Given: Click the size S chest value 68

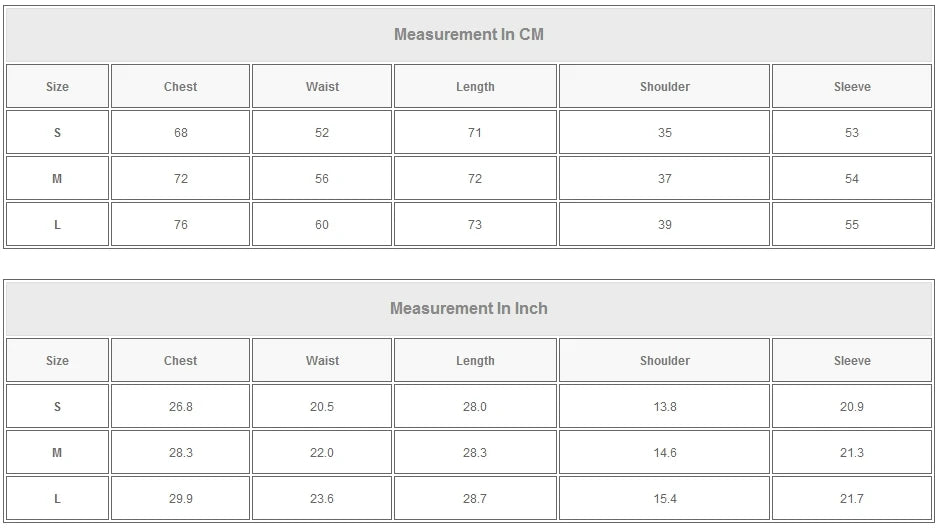Looking at the screenshot, I should click(x=181, y=133).
